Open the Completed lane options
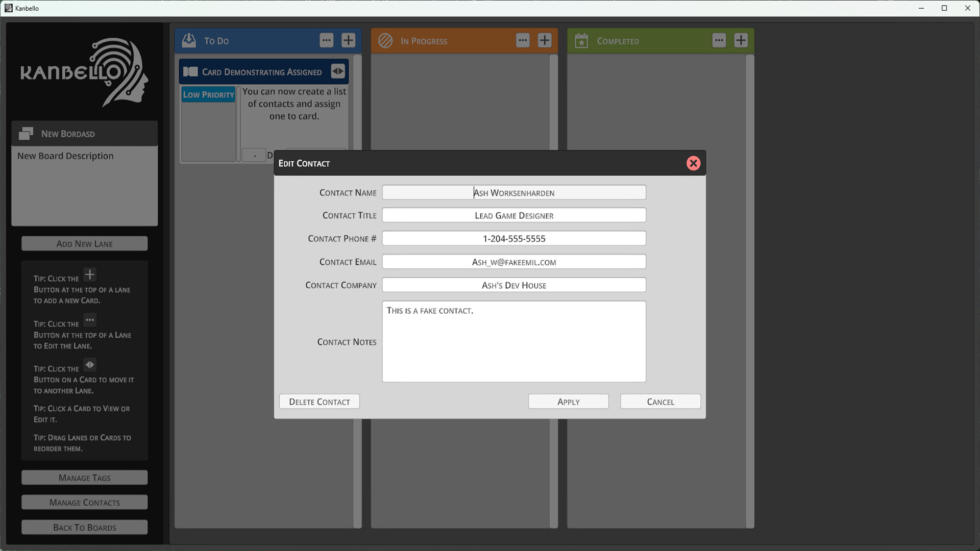980x551 pixels. [x=719, y=40]
